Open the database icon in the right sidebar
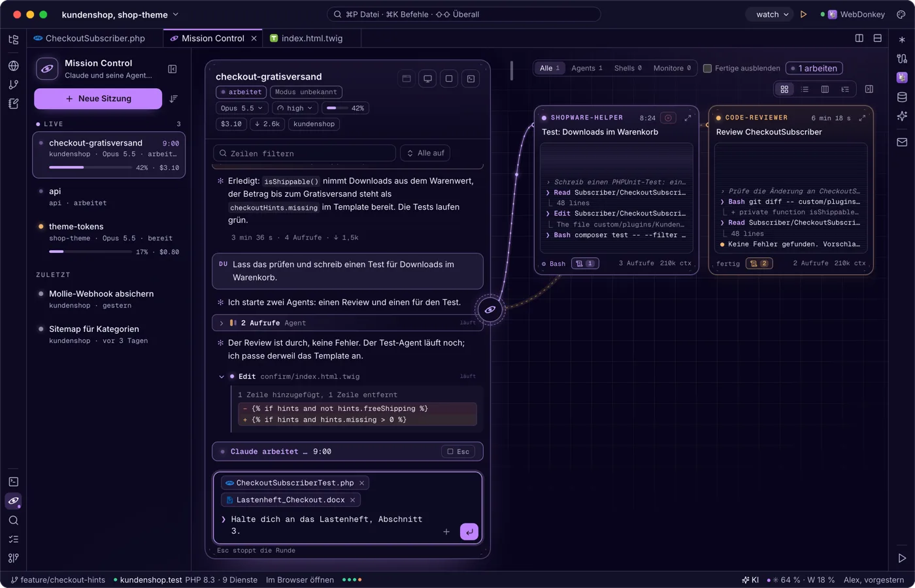Viewport: 915px width, 588px height. (x=902, y=97)
